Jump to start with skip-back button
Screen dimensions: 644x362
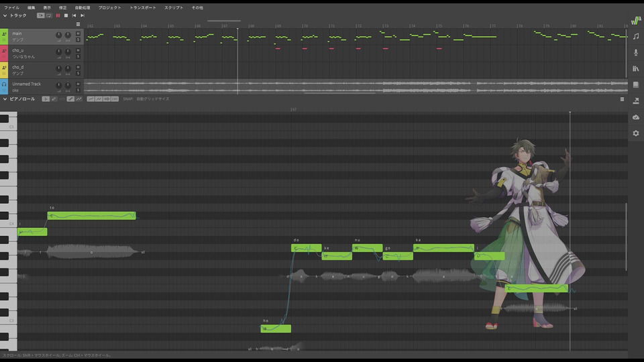74,15
